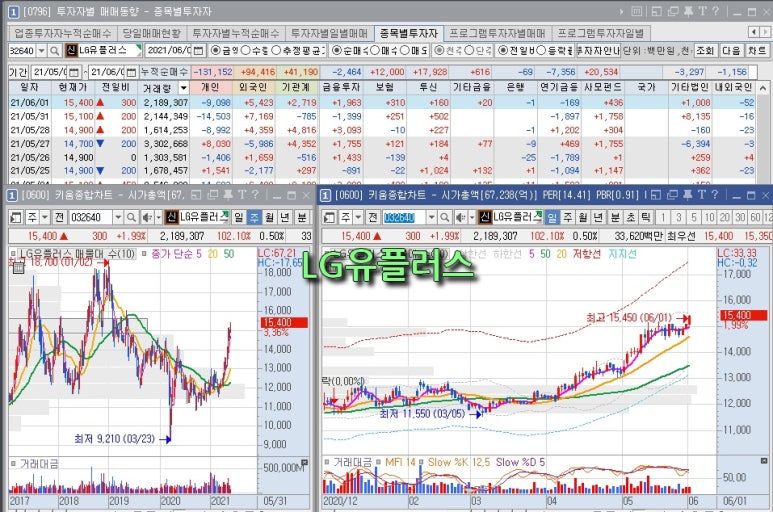Open the speaker dropdown arrow in the right chart
The height and width of the screenshot is (512, 773).
click(472, 217)
